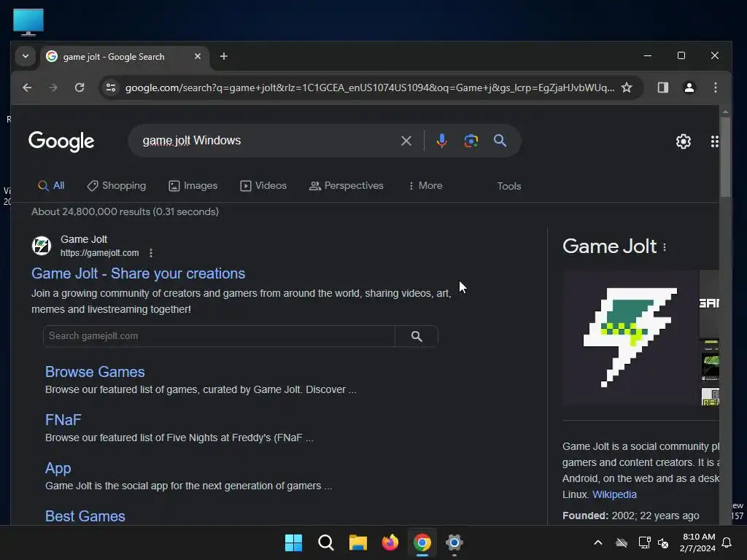Open Chrome side panel

pos(662,87)
